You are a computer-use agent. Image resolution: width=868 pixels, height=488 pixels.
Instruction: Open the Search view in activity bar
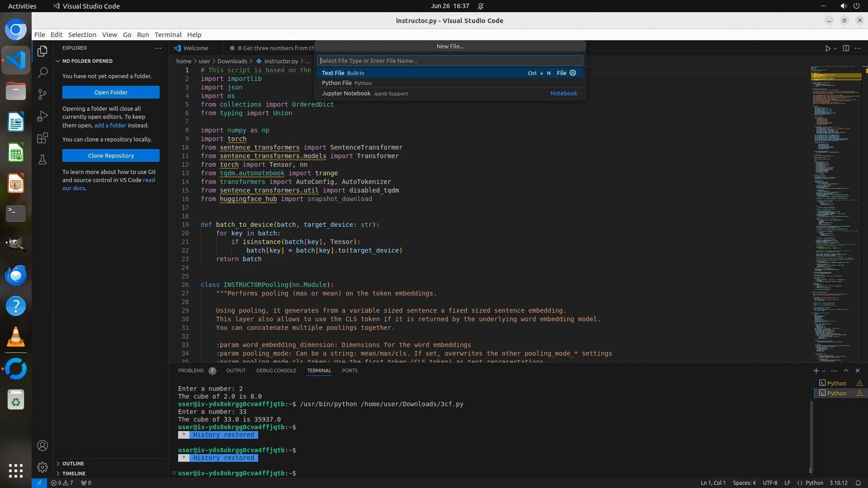[42, 72]
